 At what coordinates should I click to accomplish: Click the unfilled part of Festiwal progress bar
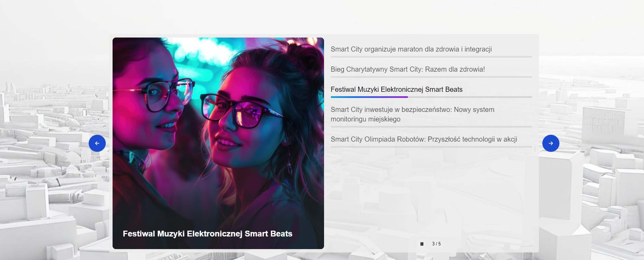[470, 97]
